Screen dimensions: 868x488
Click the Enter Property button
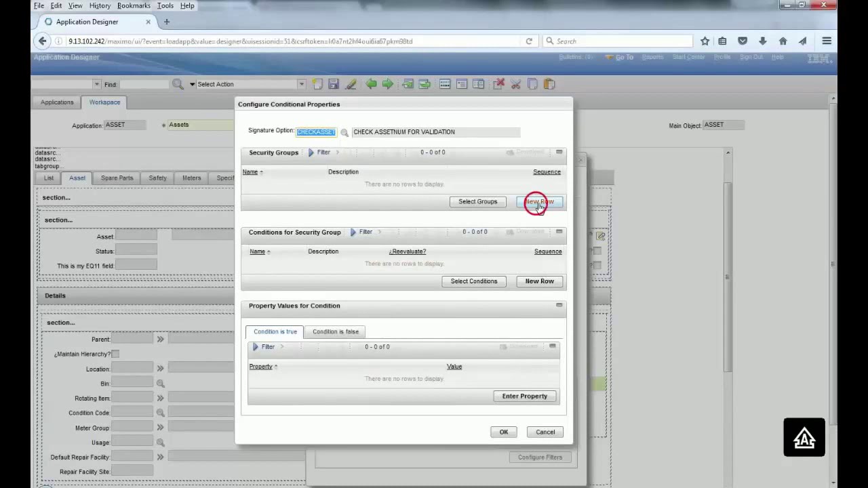tap(525, 396)
